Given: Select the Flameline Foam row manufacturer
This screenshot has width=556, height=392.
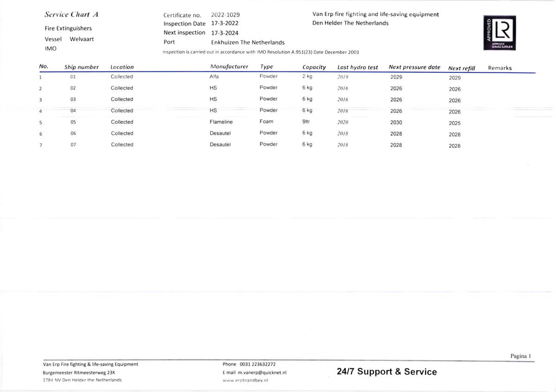Looking at the screenshot, I should point(221,122).
